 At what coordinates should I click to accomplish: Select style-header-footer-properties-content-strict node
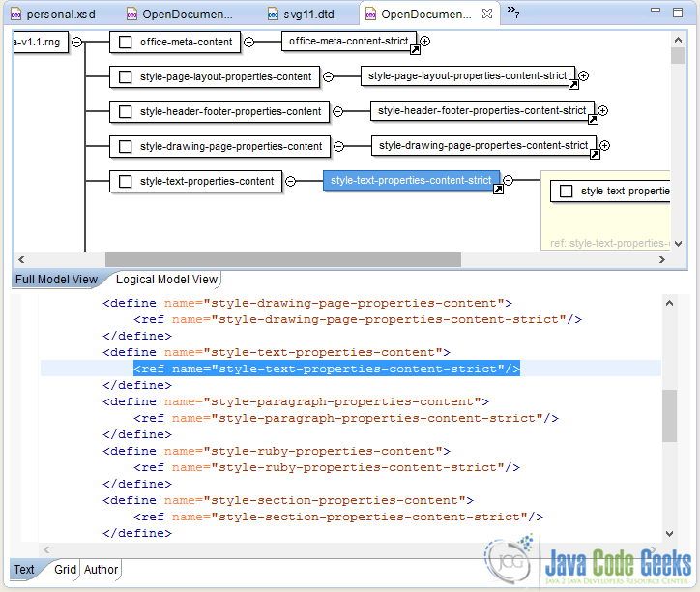click(482, 111)
